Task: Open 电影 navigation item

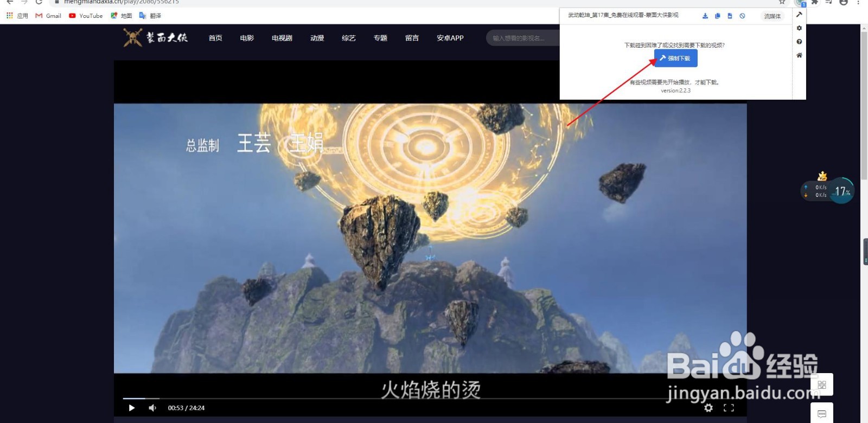Action: [x=247, y=38]
